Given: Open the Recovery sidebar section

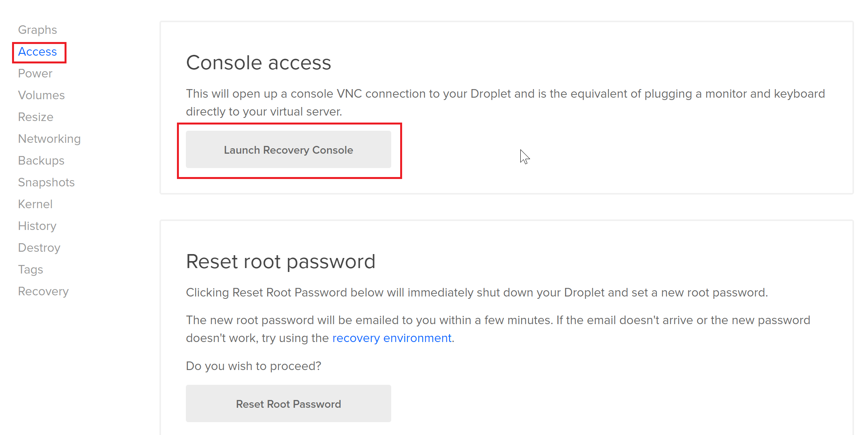Looking at the screenshot, I should [43, 291].
